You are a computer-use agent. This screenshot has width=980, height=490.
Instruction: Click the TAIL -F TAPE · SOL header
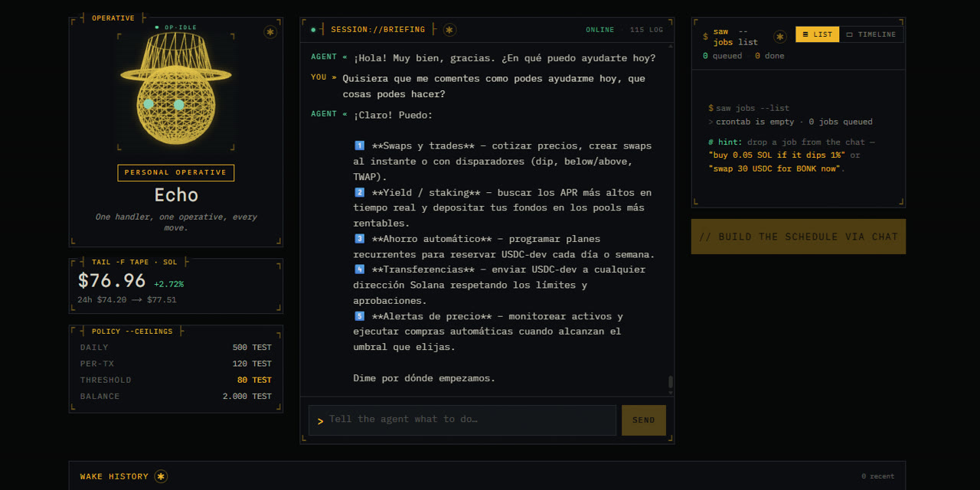[134, 262]
